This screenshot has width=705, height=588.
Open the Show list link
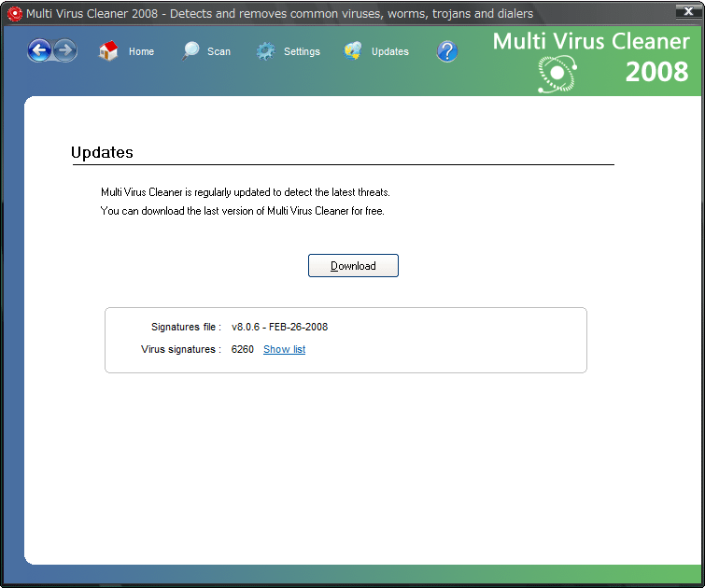[x=284, y=349]
